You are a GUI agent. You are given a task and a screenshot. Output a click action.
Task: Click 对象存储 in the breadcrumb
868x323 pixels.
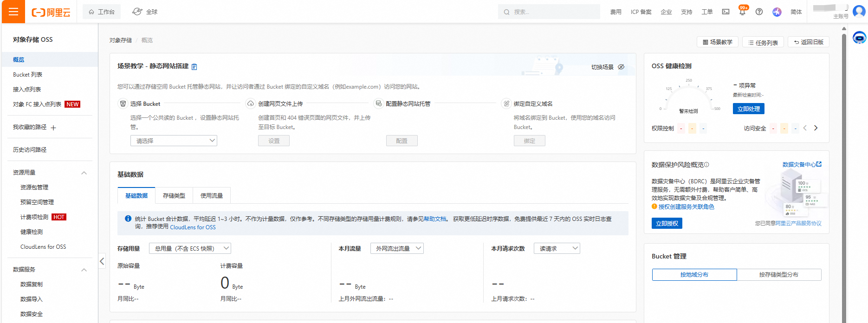[121, 40]
